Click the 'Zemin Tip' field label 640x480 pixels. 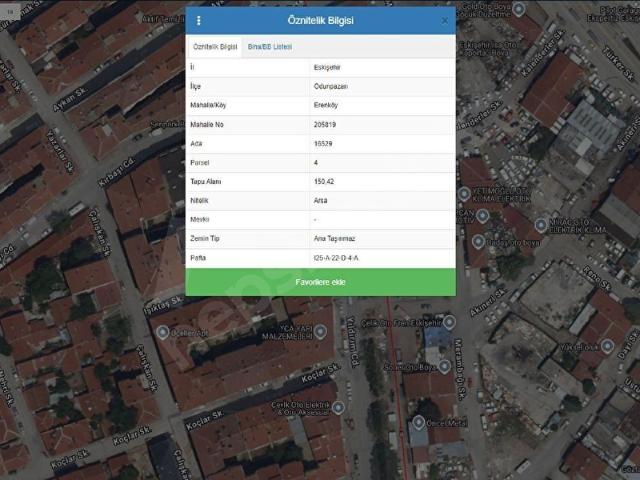(x=204, y=239)
